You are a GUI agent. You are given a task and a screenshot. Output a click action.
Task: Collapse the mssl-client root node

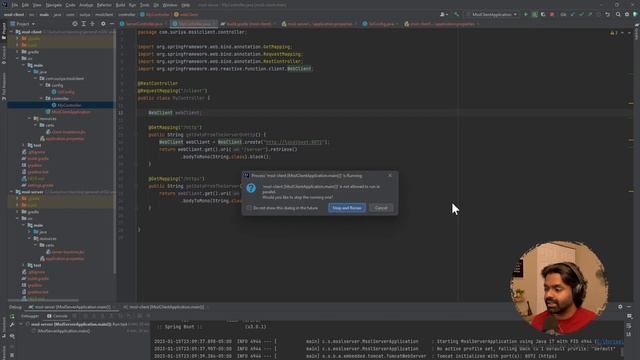[12, 32]
